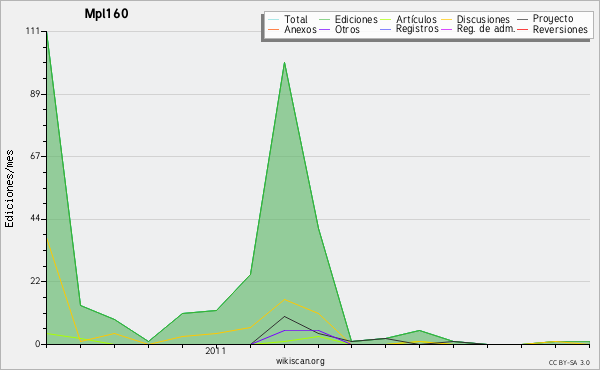Click the Discusiones legend label
Image resolution: width=600 pixels, height=370 pixels.
483,19
